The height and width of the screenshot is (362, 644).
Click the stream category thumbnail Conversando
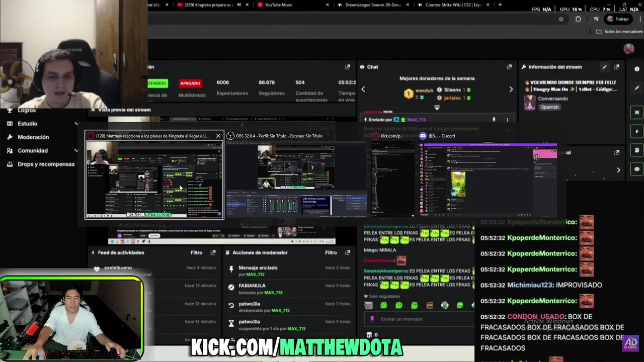coord(530,103)
